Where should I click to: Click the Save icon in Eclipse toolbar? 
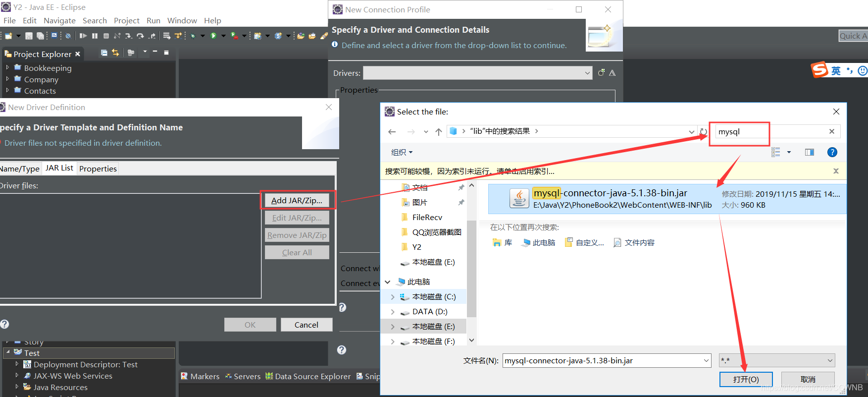(29, 36)
